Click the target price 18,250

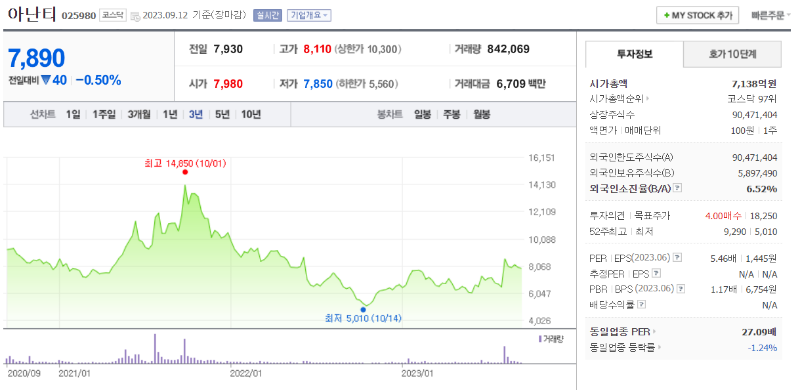(763, 216)
